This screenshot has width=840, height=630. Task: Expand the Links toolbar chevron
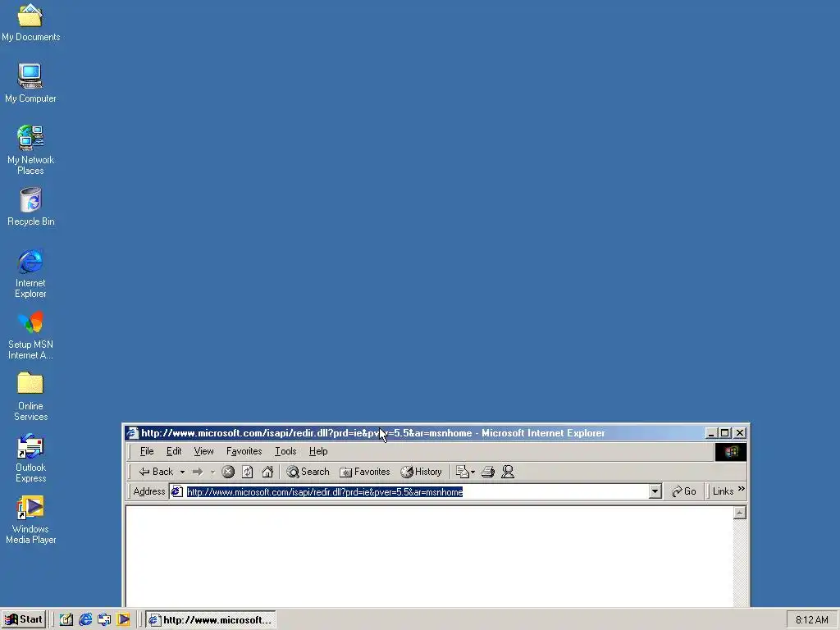[741, 489]
